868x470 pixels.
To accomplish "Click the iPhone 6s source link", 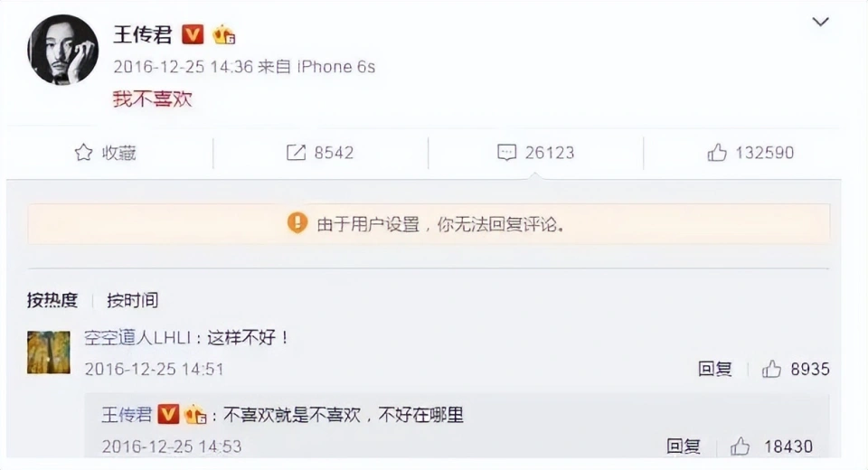I will point(336,67).
